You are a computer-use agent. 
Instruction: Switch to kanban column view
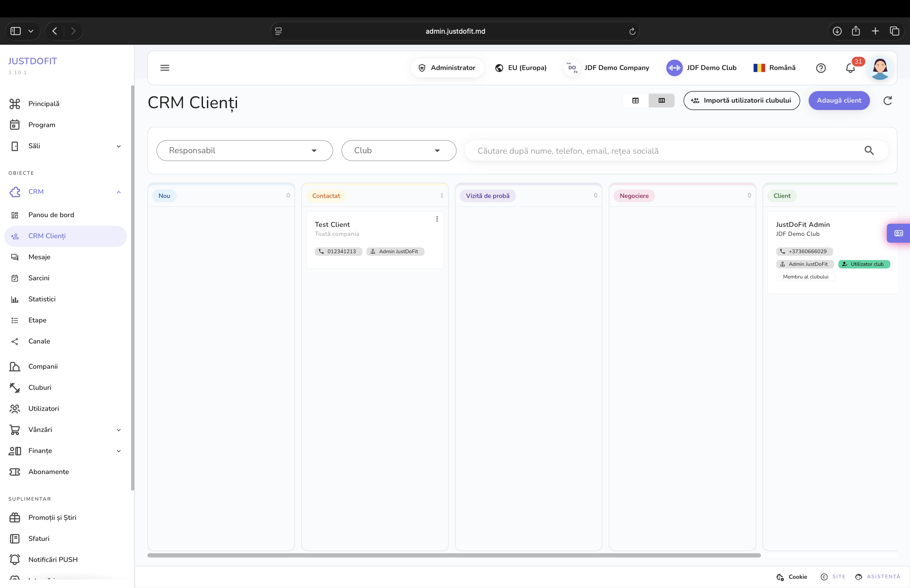tap(661, 101)
